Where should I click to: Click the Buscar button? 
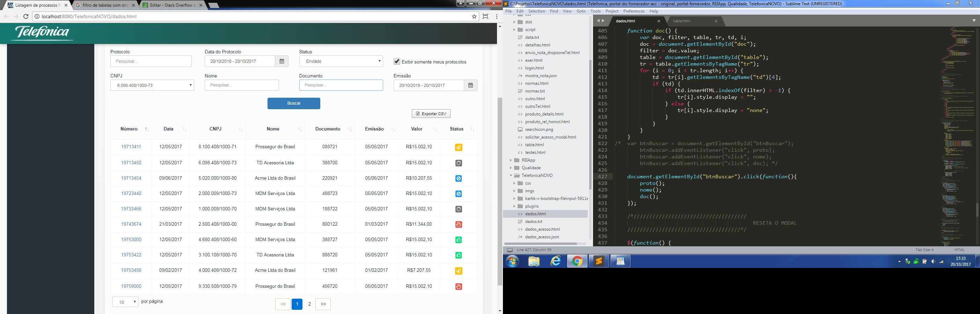point(294,103)
